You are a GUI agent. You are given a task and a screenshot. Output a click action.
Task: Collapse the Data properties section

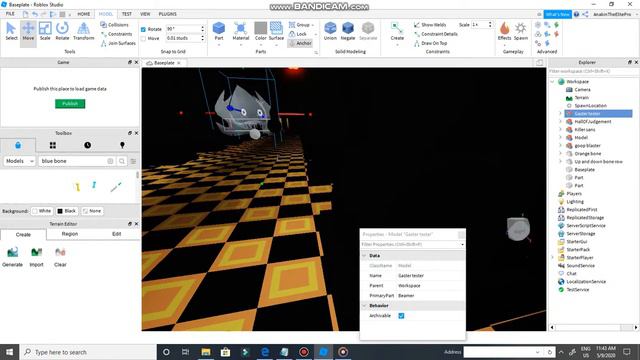(x=364, y=256)
